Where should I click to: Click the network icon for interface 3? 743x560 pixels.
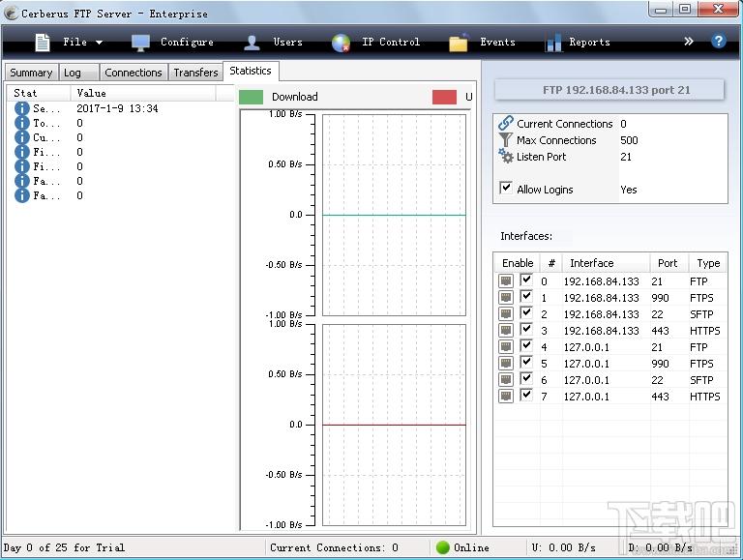tap(506, 330)
